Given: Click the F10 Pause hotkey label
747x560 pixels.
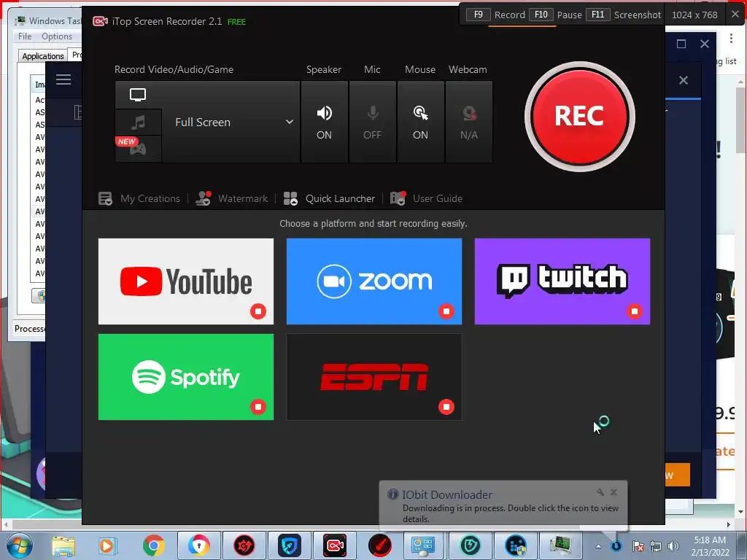Looking at the screenshot, I should point(555,15).
